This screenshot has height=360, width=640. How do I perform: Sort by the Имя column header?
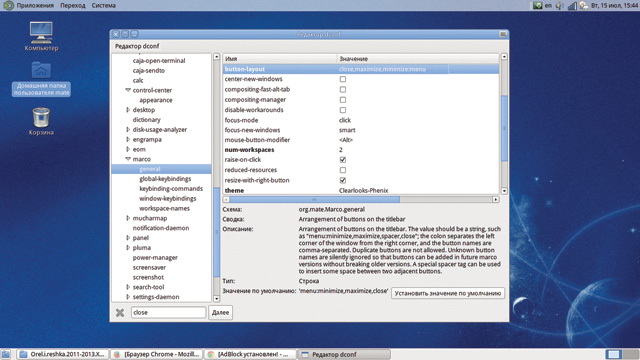[x=280, y=59]
